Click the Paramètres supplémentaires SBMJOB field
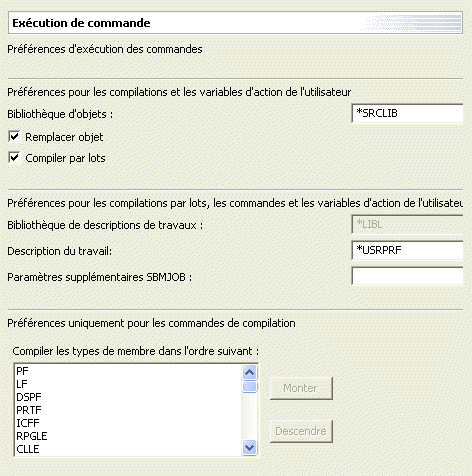Image resolution: width=472 pixels, height=476 pixels. tap(407, 276)
